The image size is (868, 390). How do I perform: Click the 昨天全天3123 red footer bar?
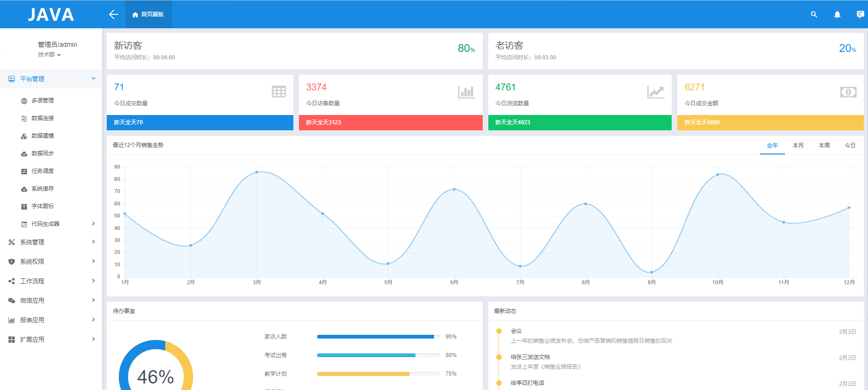(390, 122)
